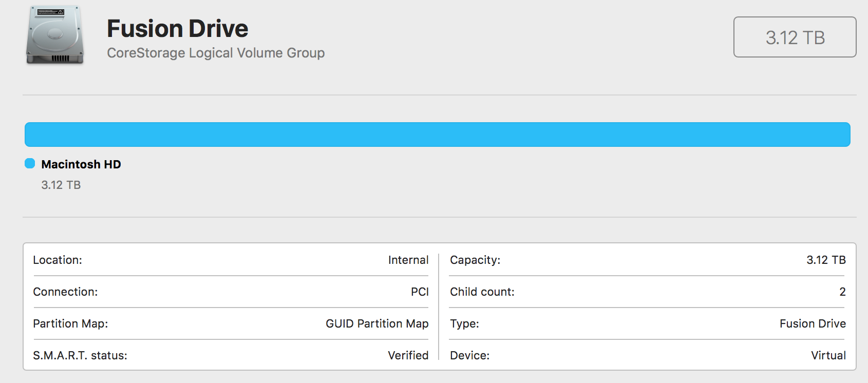Click the 3.12 TB capacity box

click(795, 37)
